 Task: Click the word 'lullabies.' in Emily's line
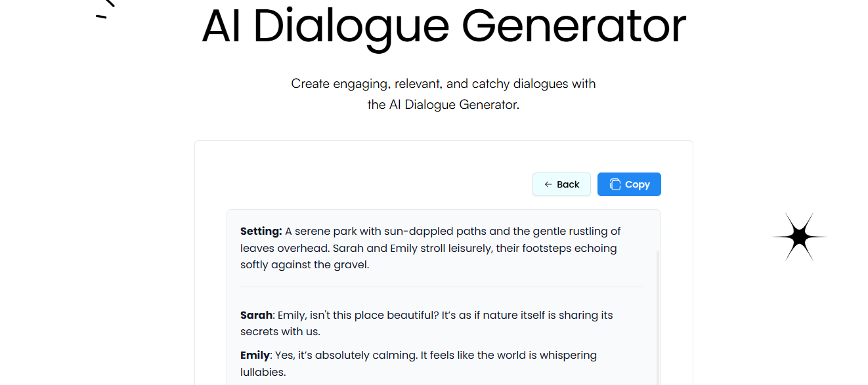tap(263, 372)
